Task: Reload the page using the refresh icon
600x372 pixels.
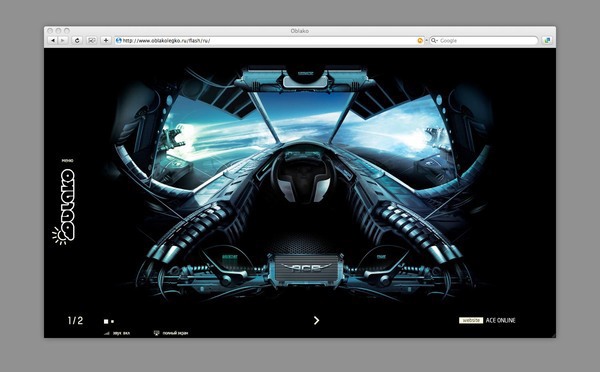Action: pyautogui.click(x=77, y=41)
